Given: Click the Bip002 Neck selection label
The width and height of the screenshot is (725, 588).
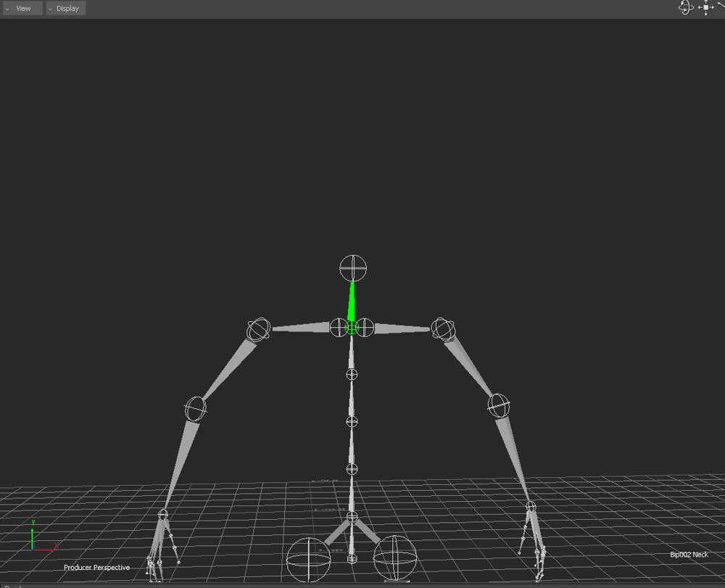Looking at the screenshot, I should coord(689,554).
